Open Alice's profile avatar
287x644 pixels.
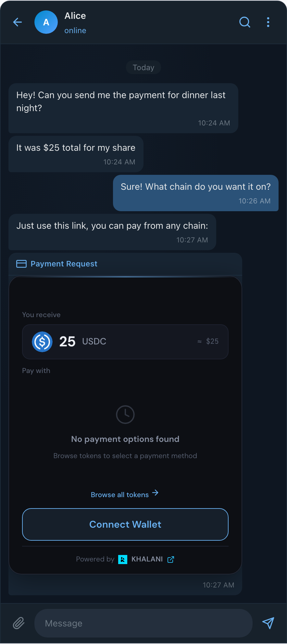pos(46,22)
